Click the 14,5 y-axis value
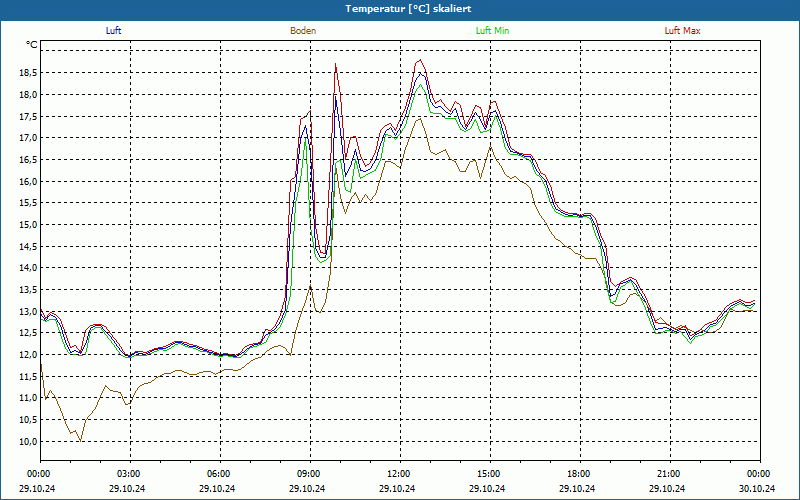Screen dimensions: 800x500 click(x=28, y=246)
